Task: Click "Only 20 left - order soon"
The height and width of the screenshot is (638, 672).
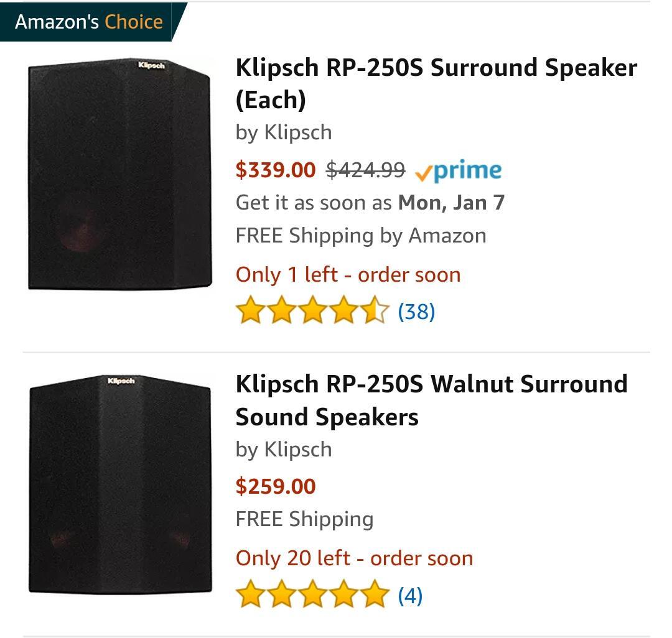Action: click(354, 558)
